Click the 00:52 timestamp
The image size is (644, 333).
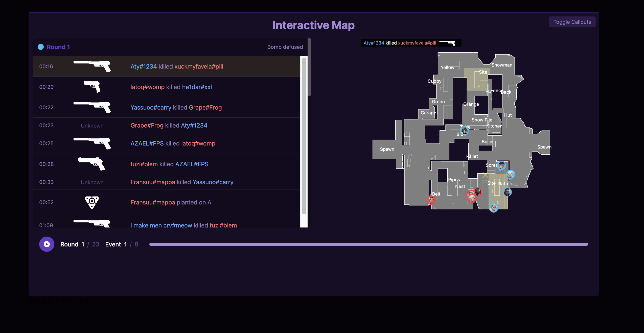[x=46, y=202]
